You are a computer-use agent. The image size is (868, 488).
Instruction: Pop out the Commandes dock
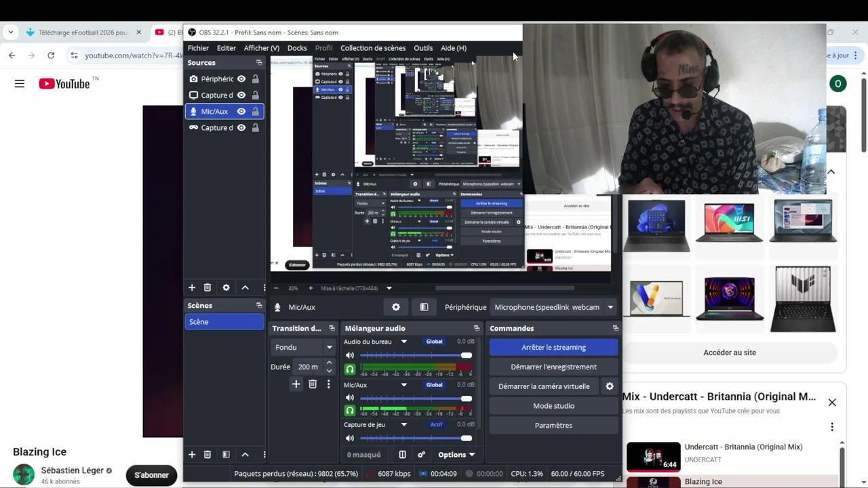615,328
